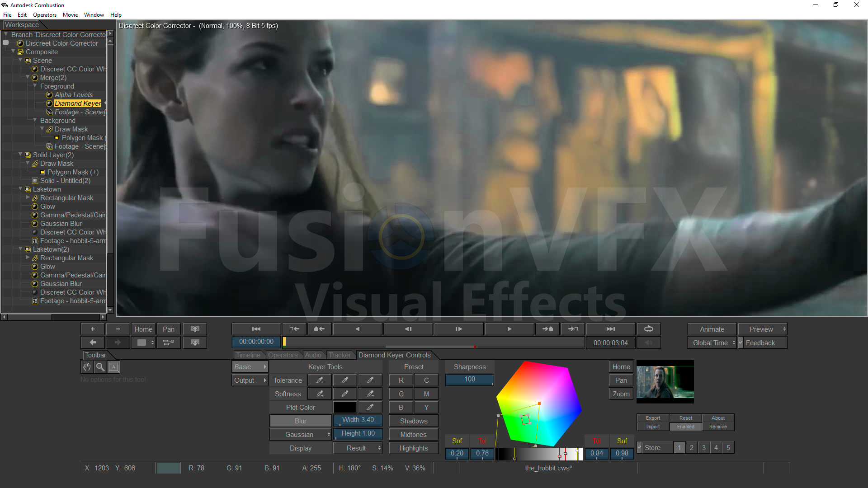Switch to the Audio tab
Viewport: 868px width, 488px height.
pyautogui.click(x=313, y=355)
